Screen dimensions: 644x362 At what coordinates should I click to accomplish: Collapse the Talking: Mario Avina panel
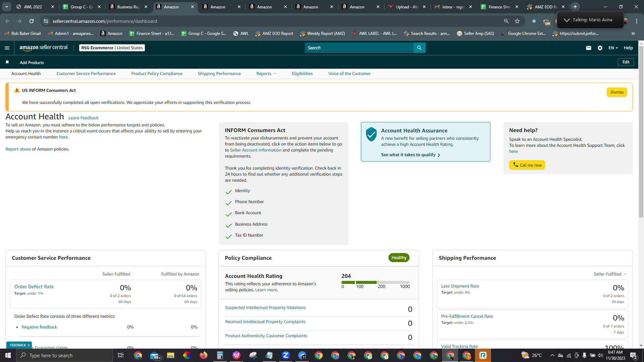tap(567, 20)
